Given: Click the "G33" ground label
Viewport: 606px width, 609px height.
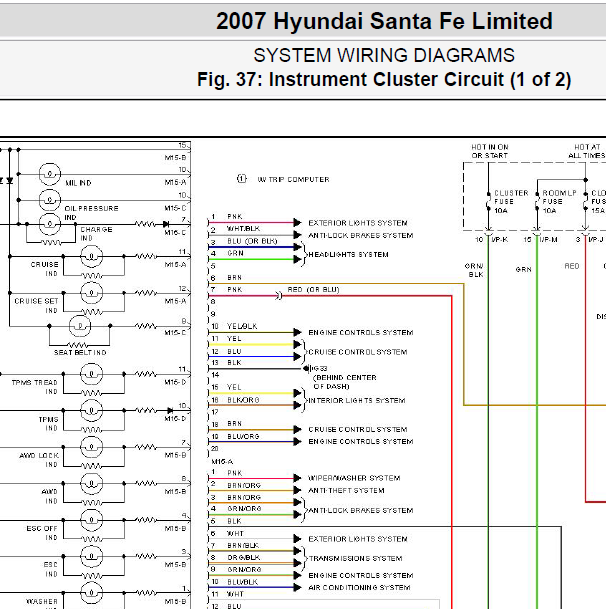Looking at the screenshot, I should tap(320, 368).
